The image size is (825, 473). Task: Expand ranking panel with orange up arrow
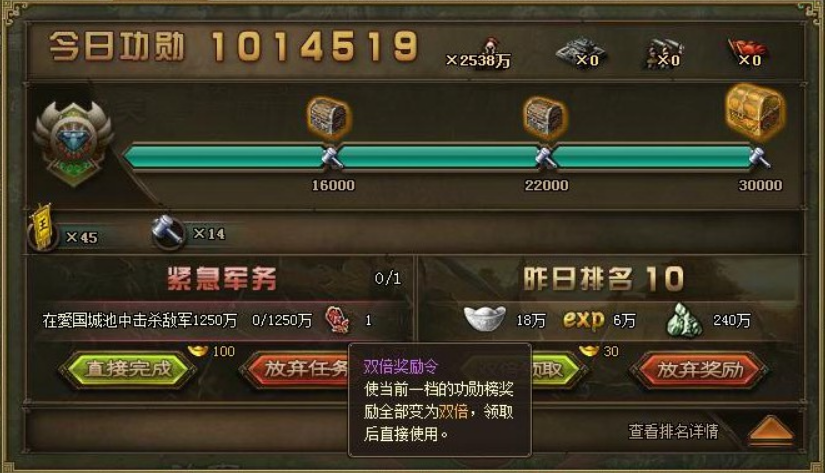click(x=770, y=428)
